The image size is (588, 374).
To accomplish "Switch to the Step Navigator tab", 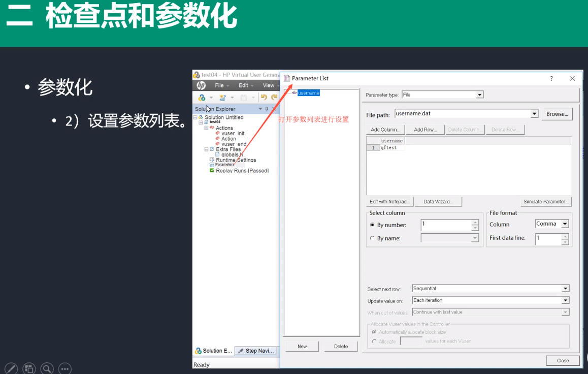I will click(256, 351).
